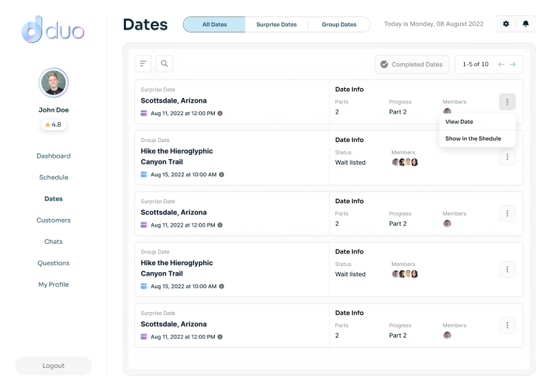Open three-dot menu on last date card
The image size is (551, 392).
point(507,325)
